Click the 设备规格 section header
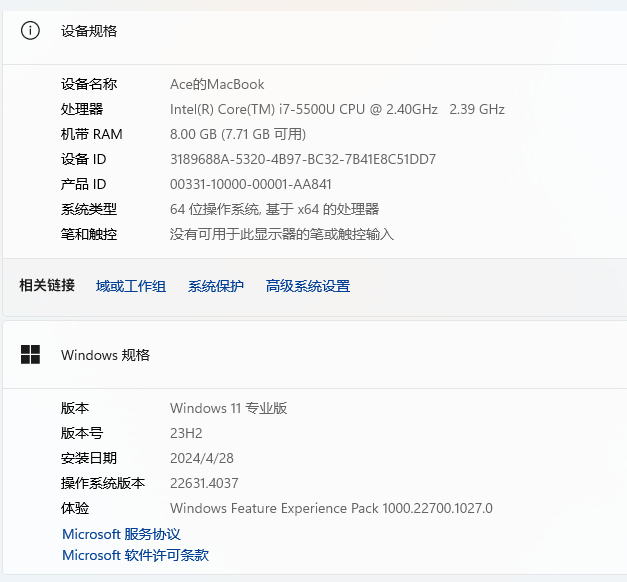The height and width of the screenshot is (582, 627). (x=89, y=31)
